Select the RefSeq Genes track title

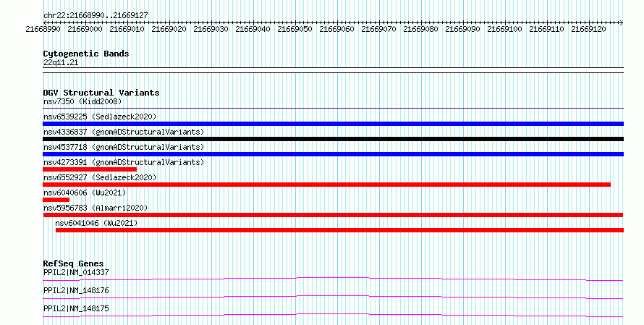tap(73, 263)
